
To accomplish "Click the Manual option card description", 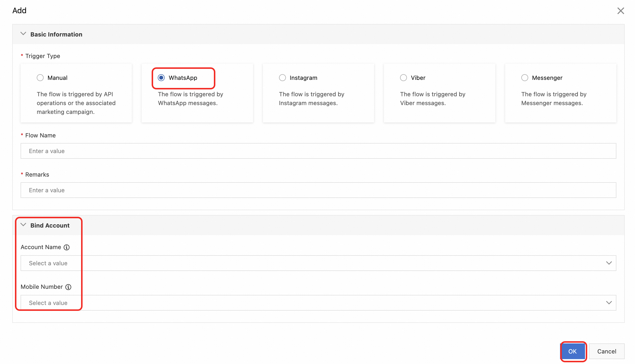I will pyautogui.click(x=76, y=103).
